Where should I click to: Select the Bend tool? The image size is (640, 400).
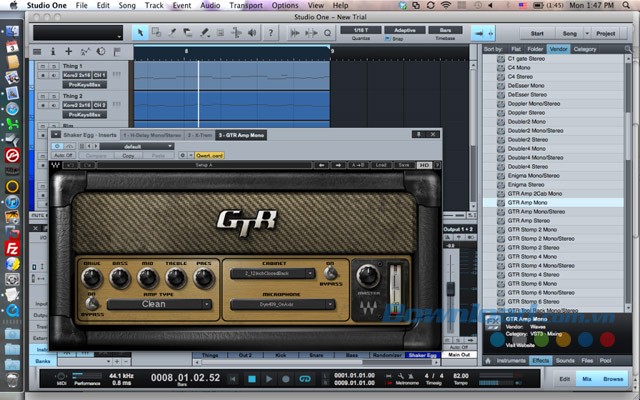[236, 33]
